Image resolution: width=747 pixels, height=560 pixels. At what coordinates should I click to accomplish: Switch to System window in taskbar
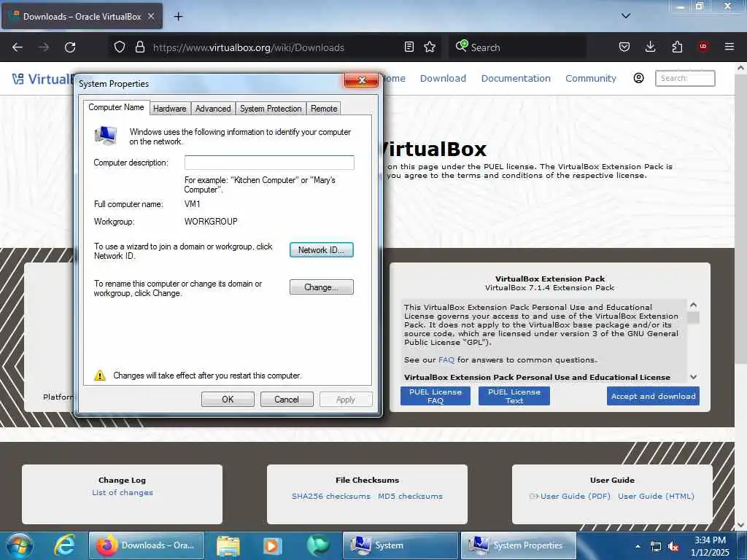click(400, 545)
